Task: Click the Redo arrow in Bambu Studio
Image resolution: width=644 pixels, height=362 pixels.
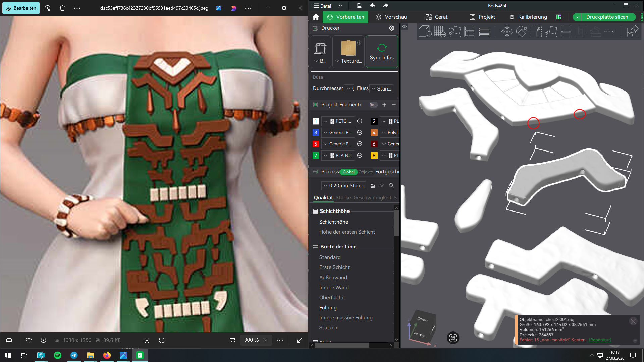Action: (386, 5)
